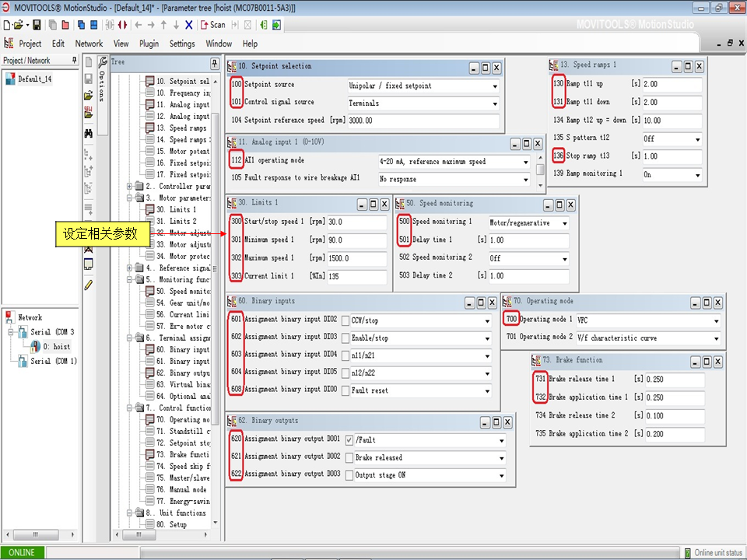This screenshot has width=747, height=560.
Task: Enable the checkbox for binary input DI02 CCW/stop
Action: (x=345, y=320)
